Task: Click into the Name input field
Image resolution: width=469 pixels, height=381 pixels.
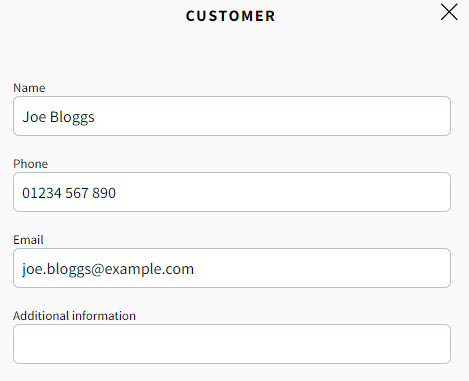Action: (x=232, y=116)
